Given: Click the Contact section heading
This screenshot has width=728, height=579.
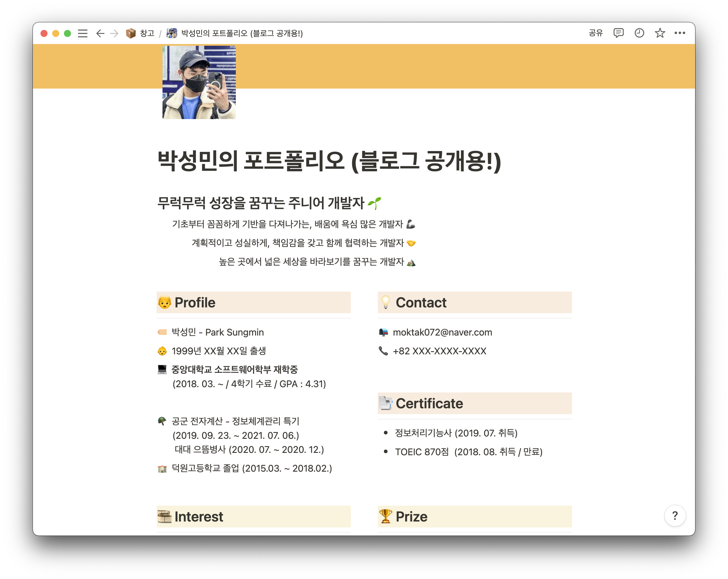Looking at the screenshot, I should click(421, 302).
